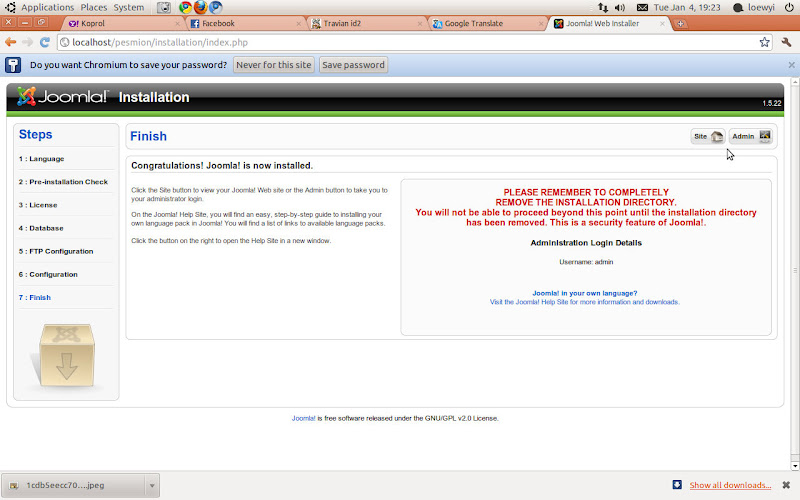Reload the current page
The width and height of the screenshot is (800, 500).
[x=45, y=42]
